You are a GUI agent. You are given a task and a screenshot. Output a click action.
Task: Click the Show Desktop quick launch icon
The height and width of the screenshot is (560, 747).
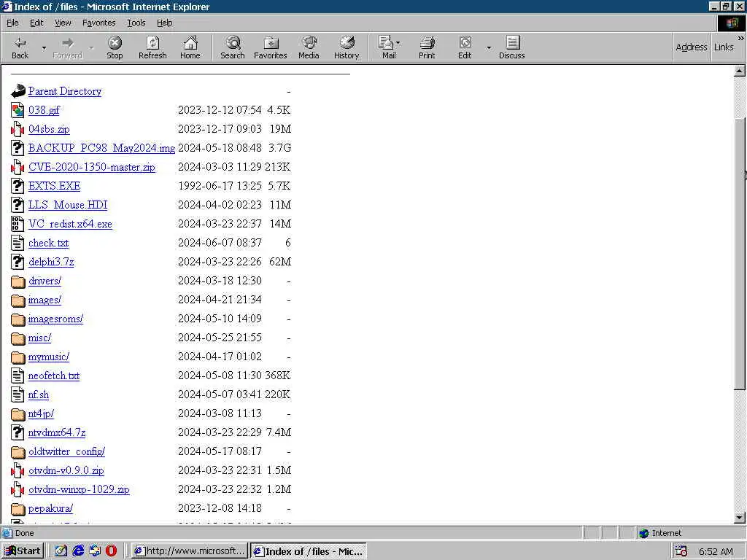pyautogui.click(x=61, y=551)
